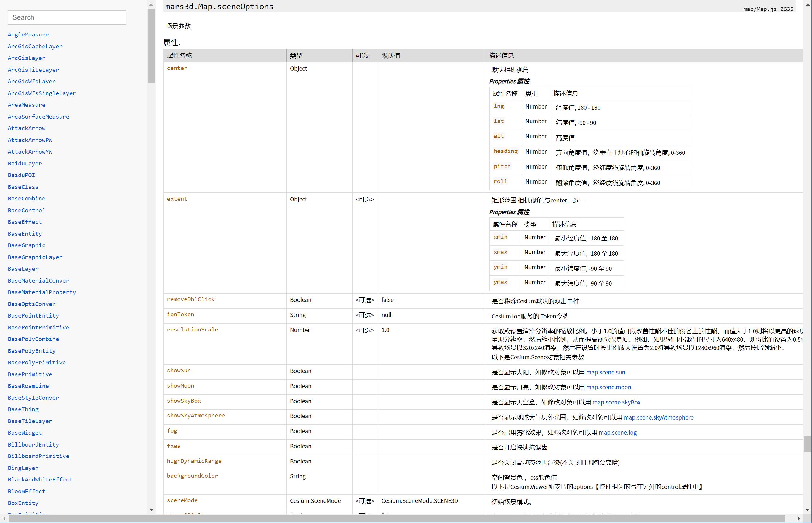The height and width of the screenshot is (523, 812).
Task: Click the Search input field
Action: [67, 17]
